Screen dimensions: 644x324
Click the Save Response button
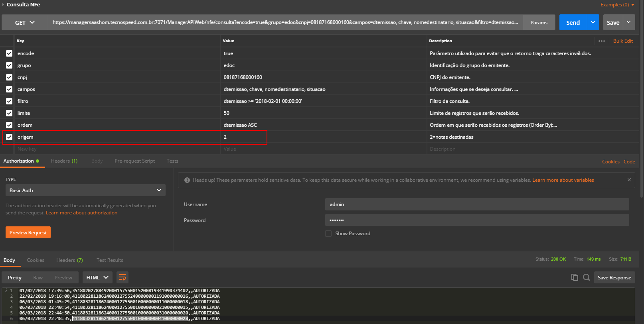coord(614,277)
